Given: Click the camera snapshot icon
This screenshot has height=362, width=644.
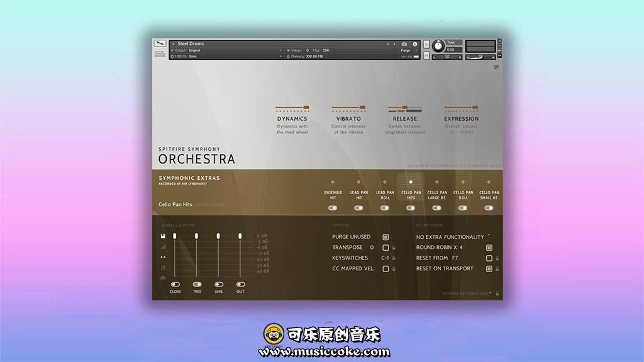Looking at the screenshot, I should [x=404, y=44].
